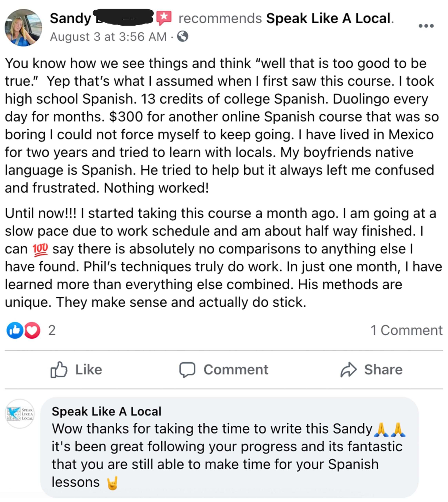The width and height of the screenshot is (448, 502).
Task: Click the rock-on hand emoji in comment
Action: coord(113,483)
